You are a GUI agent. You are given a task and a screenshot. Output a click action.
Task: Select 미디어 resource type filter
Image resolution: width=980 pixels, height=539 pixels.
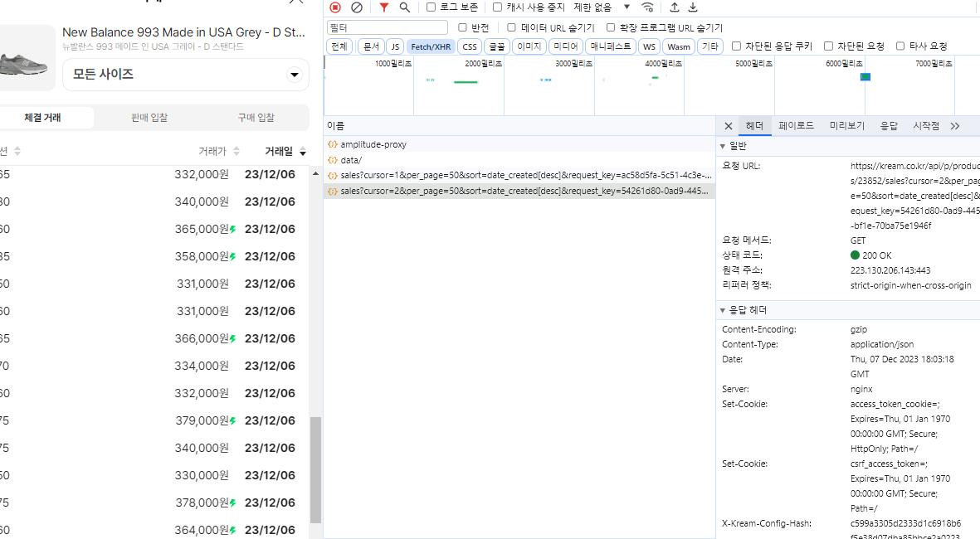coord(566,46)
